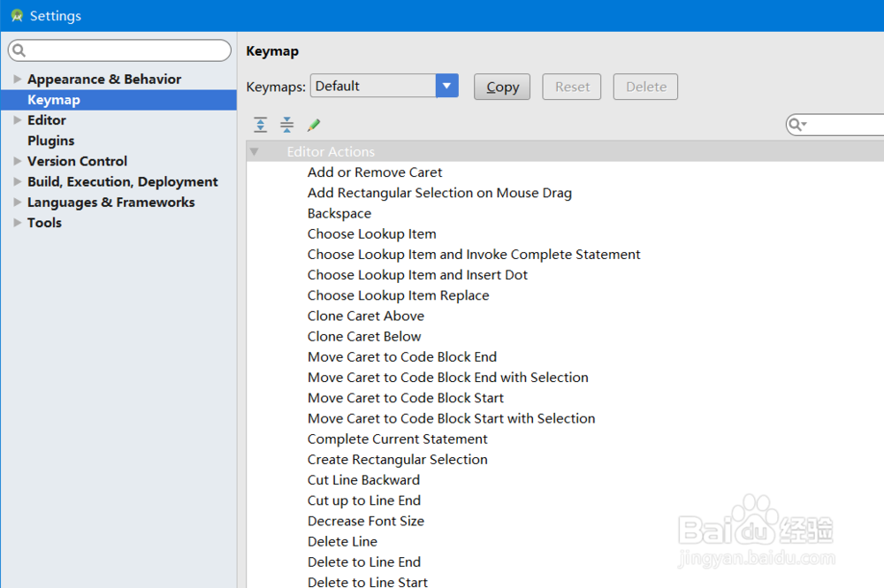Select 'Cut Line Backward' action
This screenshot has height=588, width=884.
point(363,480)
